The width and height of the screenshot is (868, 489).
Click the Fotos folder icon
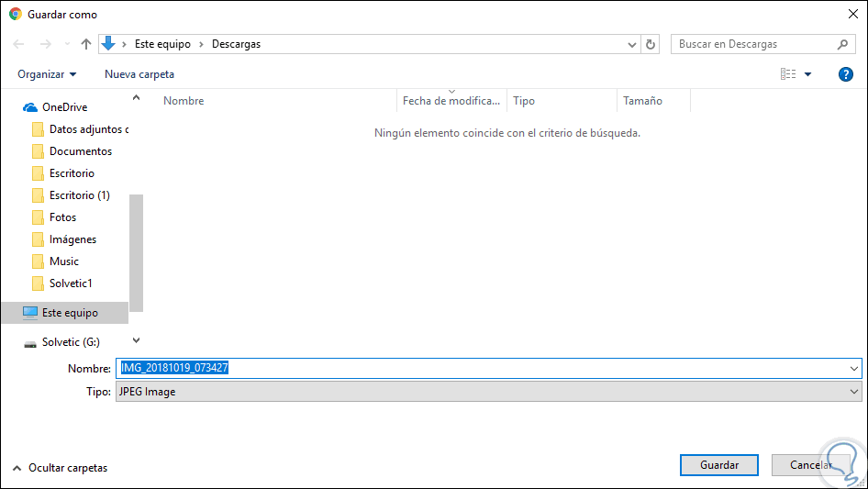[38, 217]
